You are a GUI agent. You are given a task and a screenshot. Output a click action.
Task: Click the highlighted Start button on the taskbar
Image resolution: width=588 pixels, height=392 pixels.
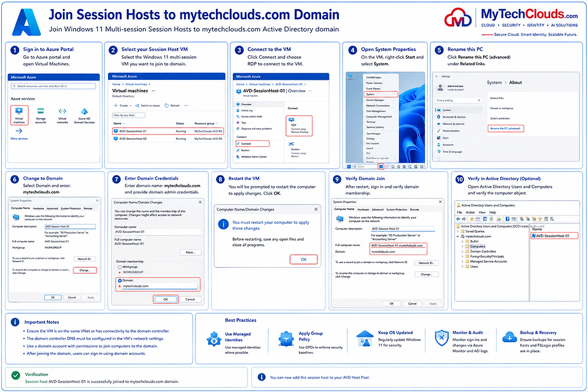pyautogui.click(x=380, y=166)
